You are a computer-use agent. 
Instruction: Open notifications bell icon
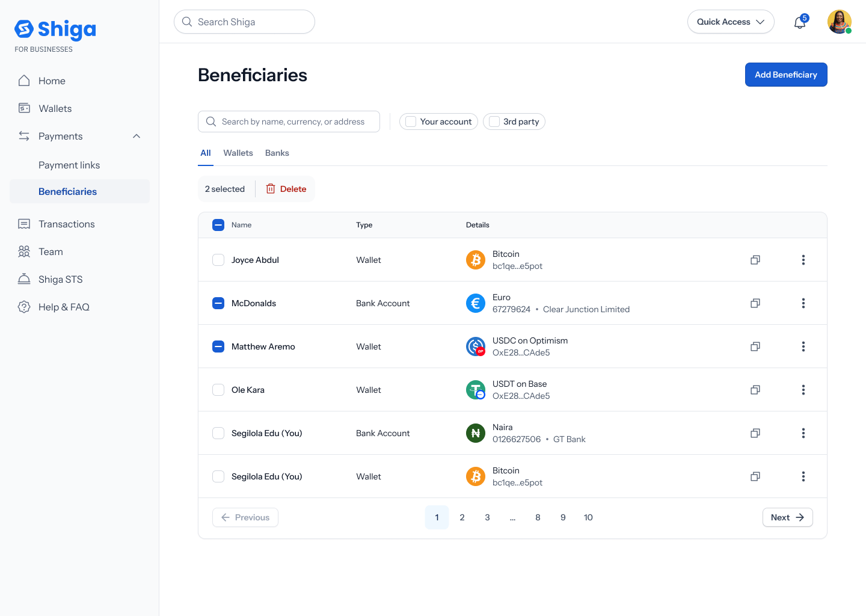point(800,22)
